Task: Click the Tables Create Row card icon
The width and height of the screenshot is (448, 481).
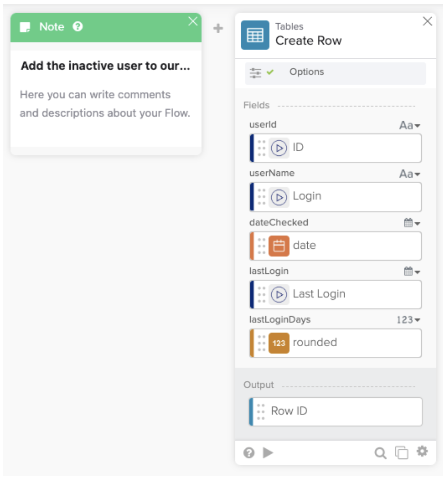Action: (x=255, y=35)
